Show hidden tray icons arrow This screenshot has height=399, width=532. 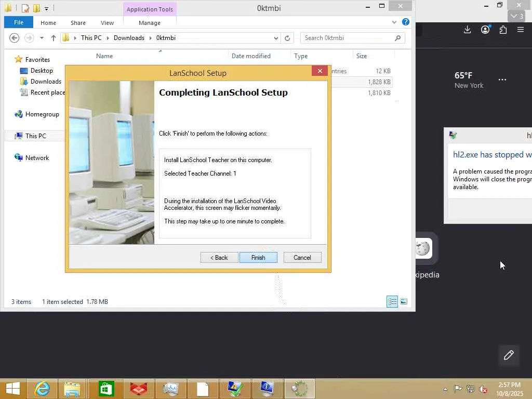tap(445, 389)
